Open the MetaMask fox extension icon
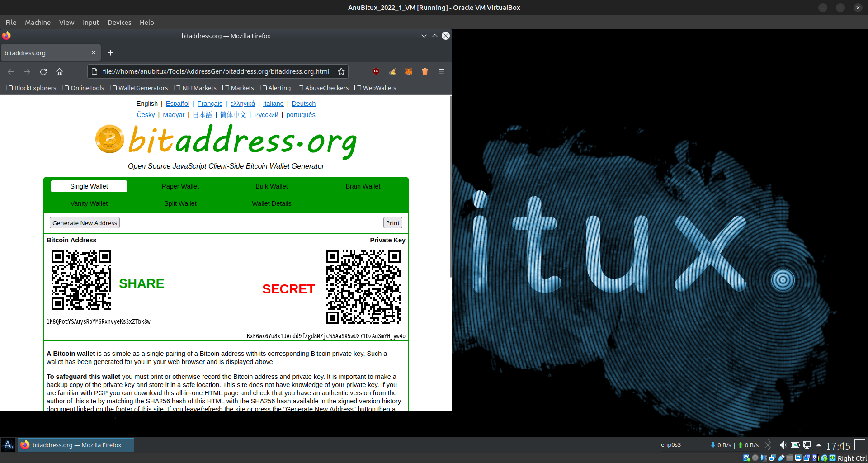Viewport: 868px width, 463px height. pyautogui.click(x=409, y=71)
